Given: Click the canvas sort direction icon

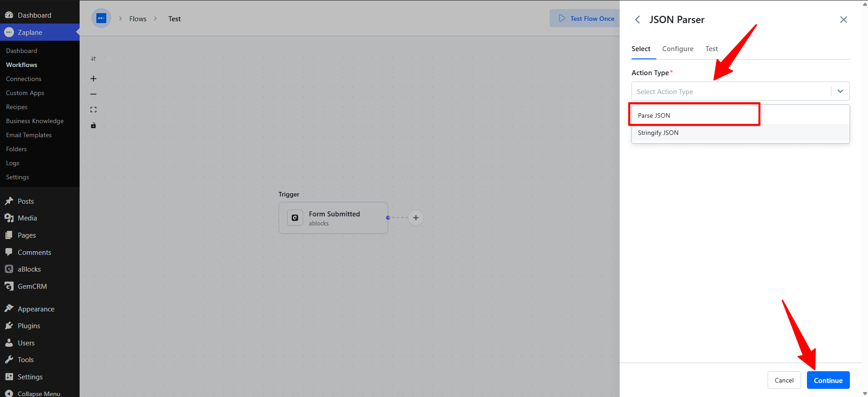Looking at the screenshot, I should [94, 59].
